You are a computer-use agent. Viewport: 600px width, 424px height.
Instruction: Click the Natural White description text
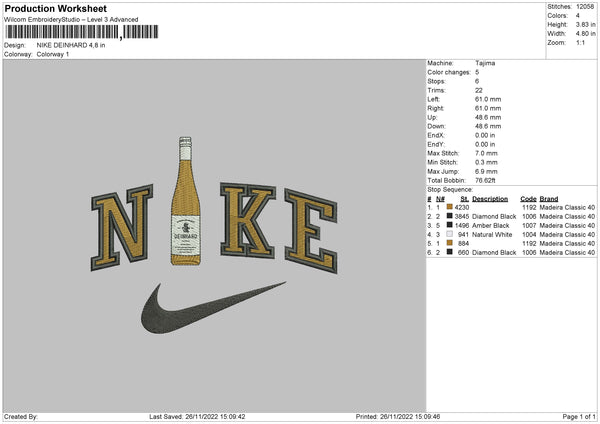pyautogui.click(x=492, y=234)
